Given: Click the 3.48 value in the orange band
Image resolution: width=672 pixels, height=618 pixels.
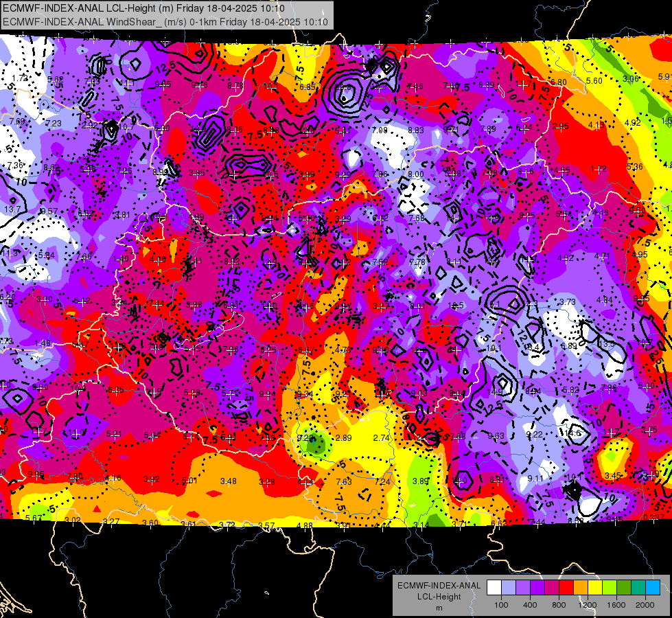Looking at the screenshot, I should click(x=229, y=481).
